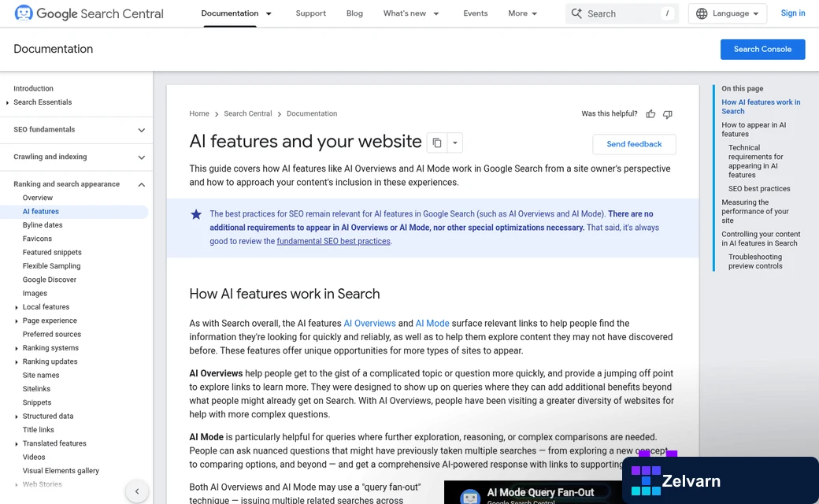Expand the Structured data tree arrow
This screenshot has height=504, width=819.
coord(17,417)
